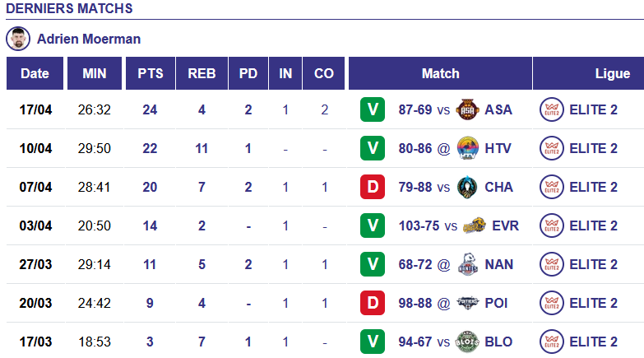Click the CHA team logo
644x358 pixels.
click(466, 187)
